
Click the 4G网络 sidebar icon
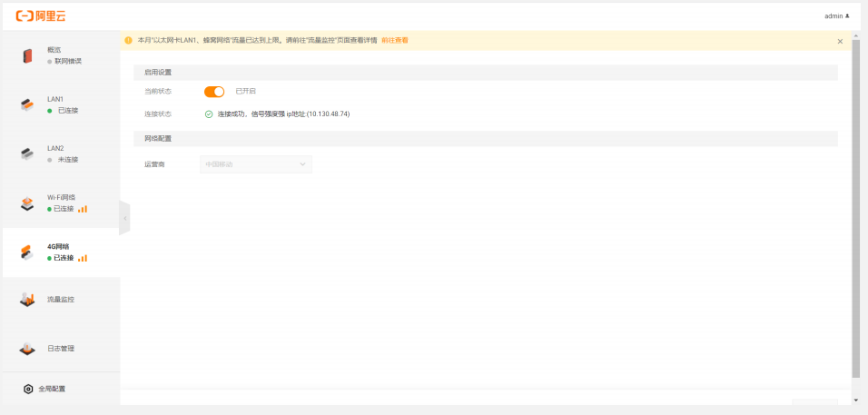pyautogui.click(x=27, y=252)
